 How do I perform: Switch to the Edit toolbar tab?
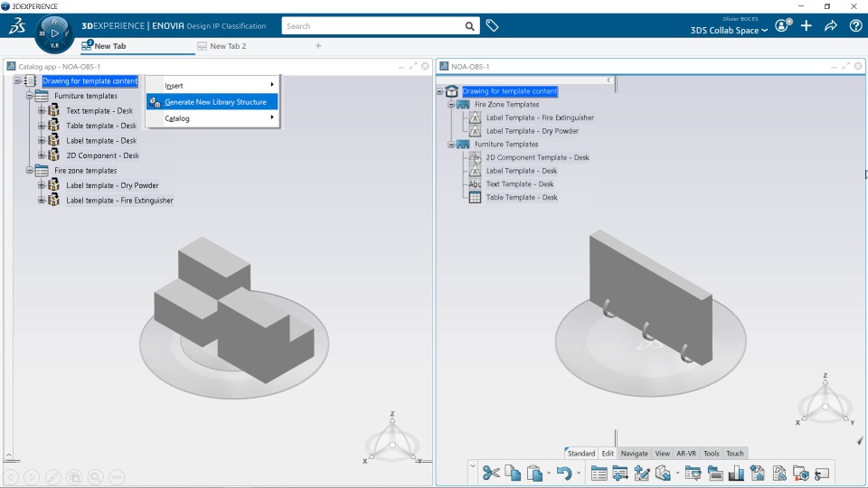(608, 453)
